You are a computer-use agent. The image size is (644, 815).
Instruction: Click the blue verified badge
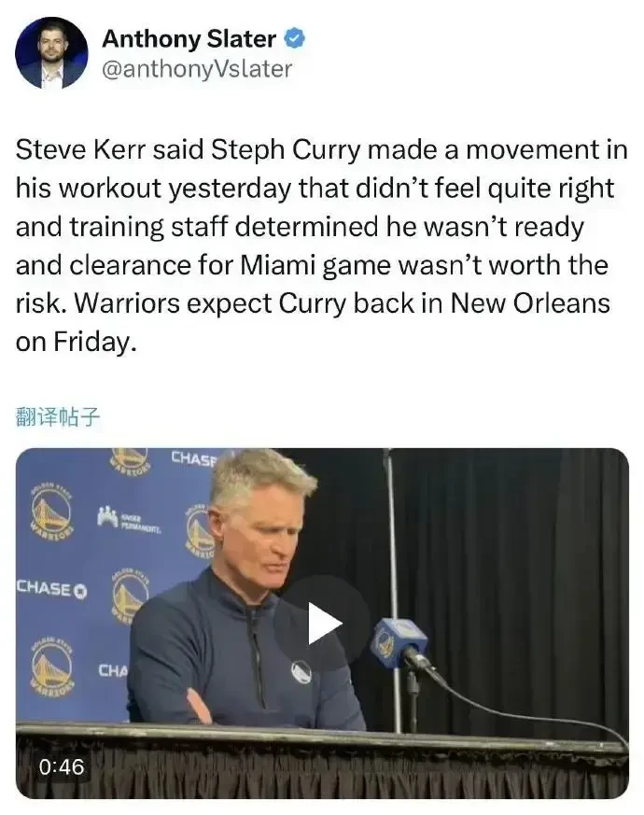point(294,38)
